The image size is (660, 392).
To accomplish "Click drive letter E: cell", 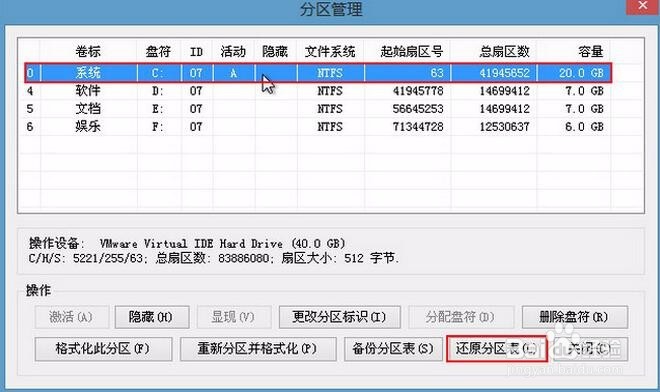I will (158, 109).
